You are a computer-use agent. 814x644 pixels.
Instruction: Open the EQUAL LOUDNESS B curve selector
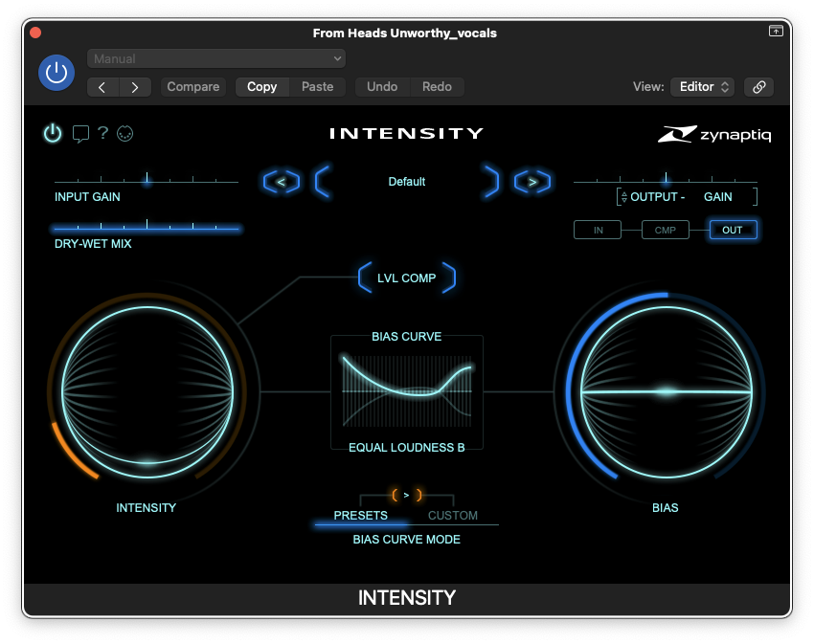(x=406, y=447)
